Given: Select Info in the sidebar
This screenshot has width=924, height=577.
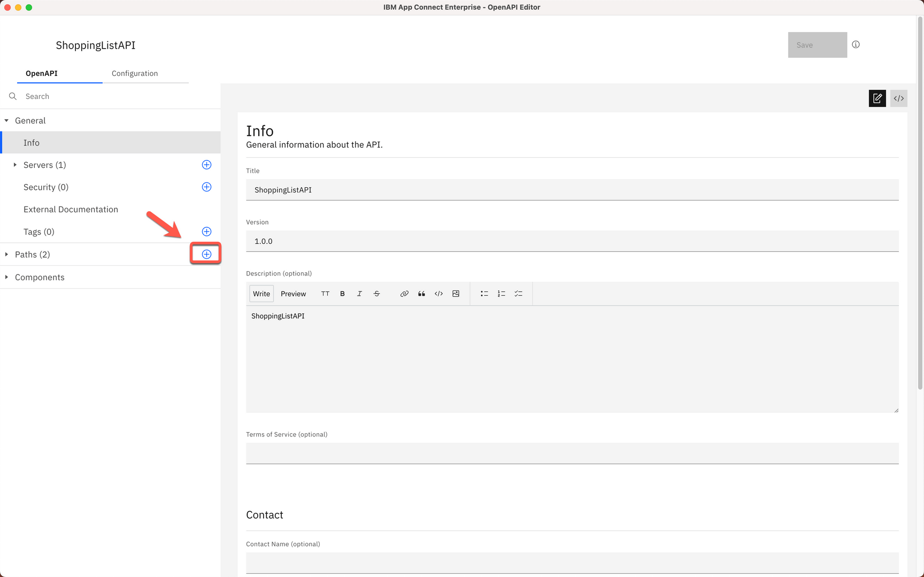Looking at the screenshot, I should click(31, 142).
